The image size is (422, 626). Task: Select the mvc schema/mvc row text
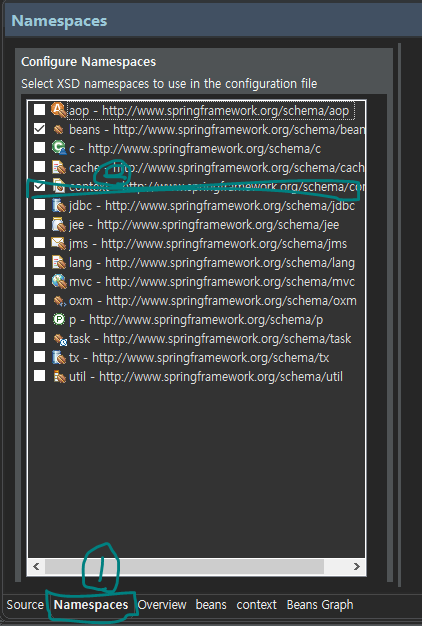[x=212, y=281]
